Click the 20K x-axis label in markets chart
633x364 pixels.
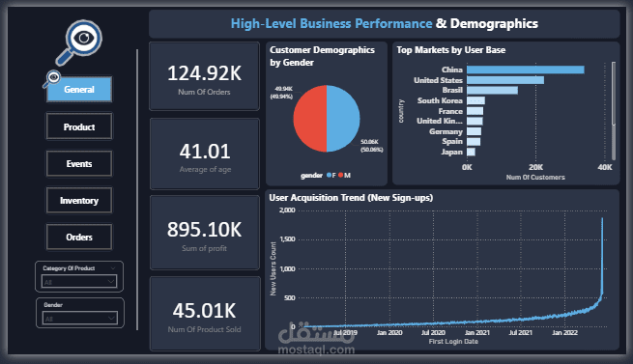click(535, 167)
